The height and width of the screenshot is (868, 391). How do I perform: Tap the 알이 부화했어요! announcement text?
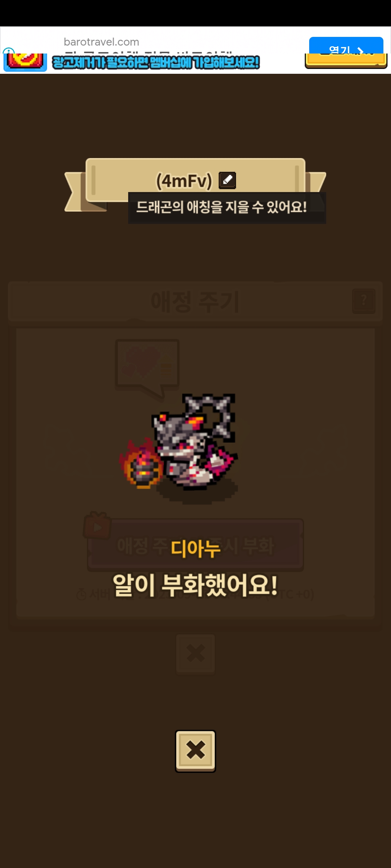pyautogui.click(x=195, y=585)
